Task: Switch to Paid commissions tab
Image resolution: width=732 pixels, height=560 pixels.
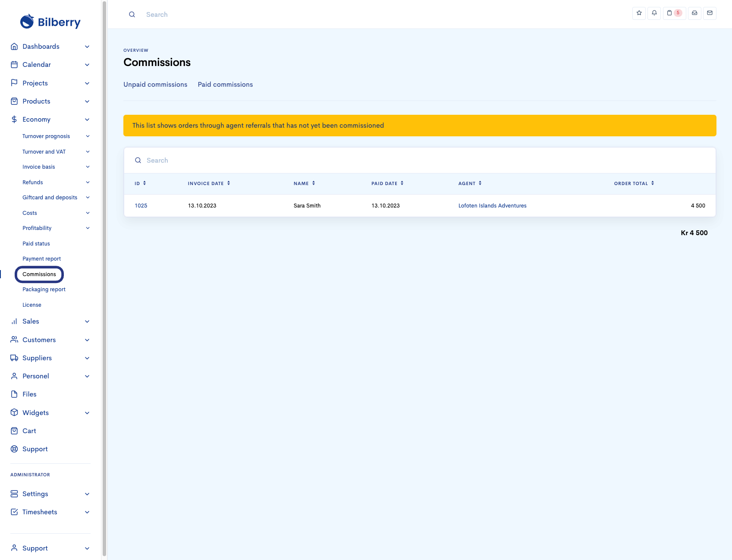Action: pyautogui.click(x=225, y=85)
